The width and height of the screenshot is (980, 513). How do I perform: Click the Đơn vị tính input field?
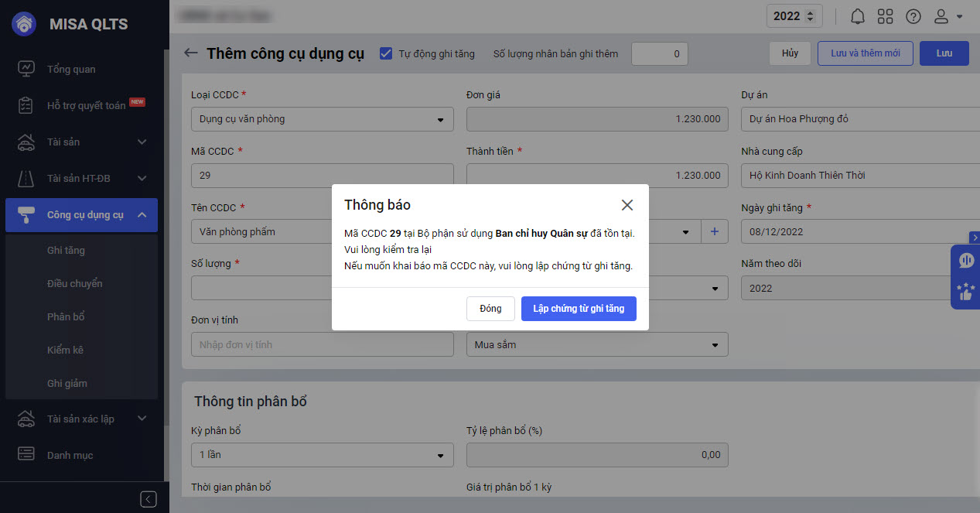click(322, 344)
